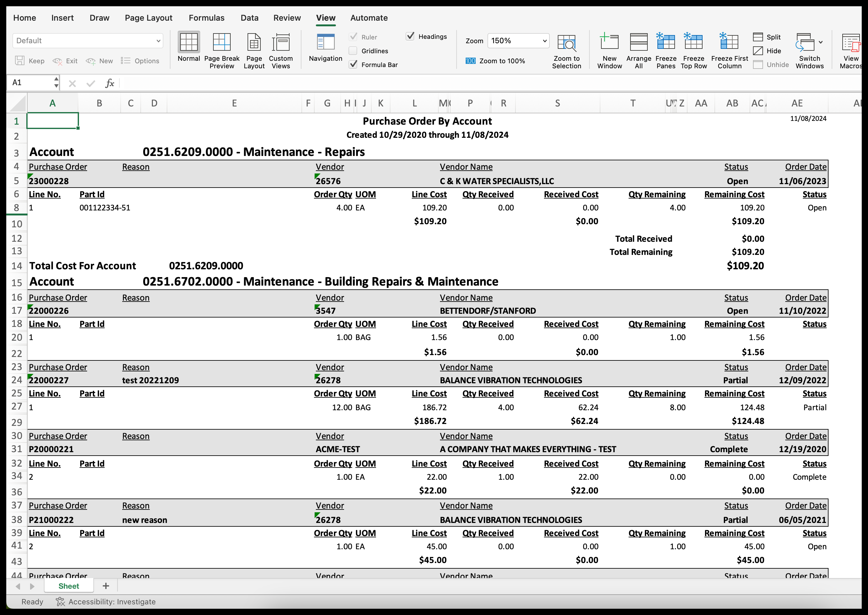Toggle the Headings checkbox off
Image resolution: width=868 pixels, height=615 pixels.
point(410,36)
